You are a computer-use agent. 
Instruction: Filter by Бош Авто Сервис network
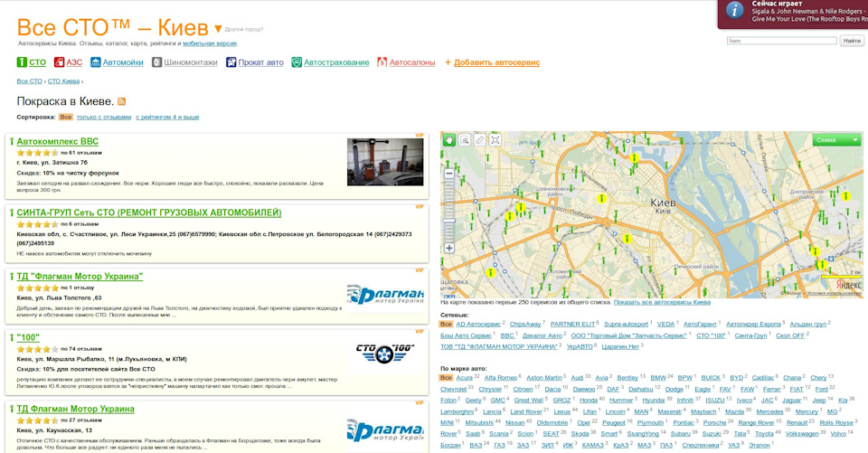click(466, 335)
